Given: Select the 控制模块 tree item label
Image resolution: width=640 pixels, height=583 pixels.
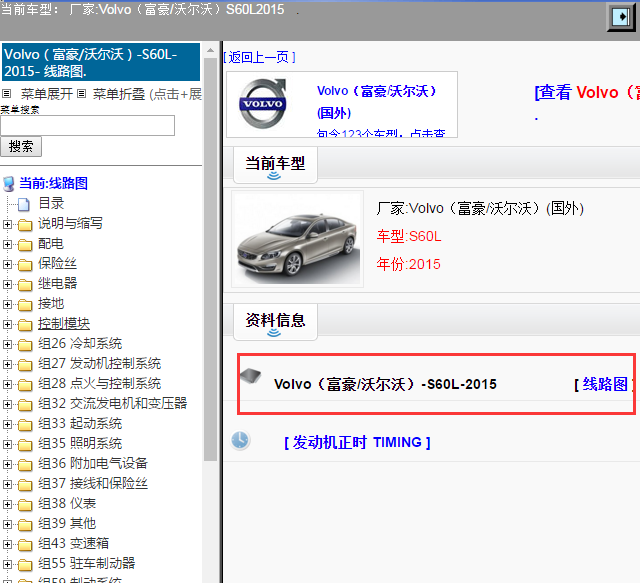Looking at the screenshot, I should (64, 324).
